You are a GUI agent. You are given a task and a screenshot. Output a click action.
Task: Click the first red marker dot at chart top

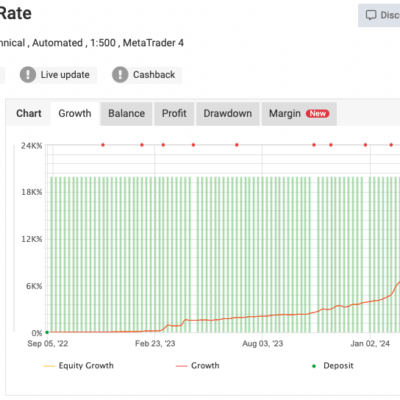pyautogui.click(x=103, y=145)
